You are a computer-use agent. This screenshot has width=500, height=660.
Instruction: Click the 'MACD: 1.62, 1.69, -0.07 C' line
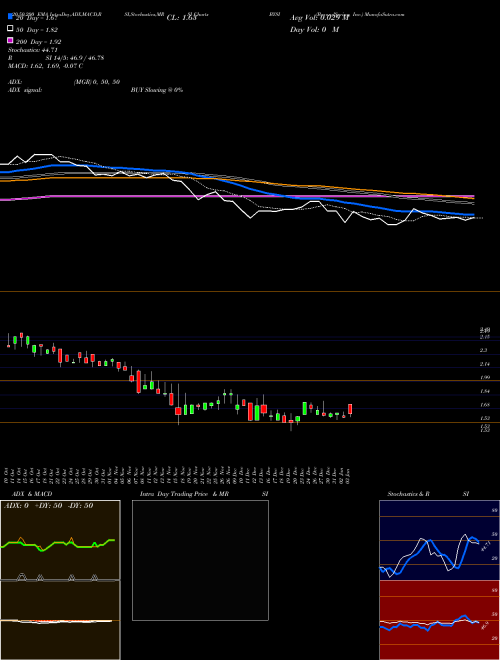tap(45, 66)
